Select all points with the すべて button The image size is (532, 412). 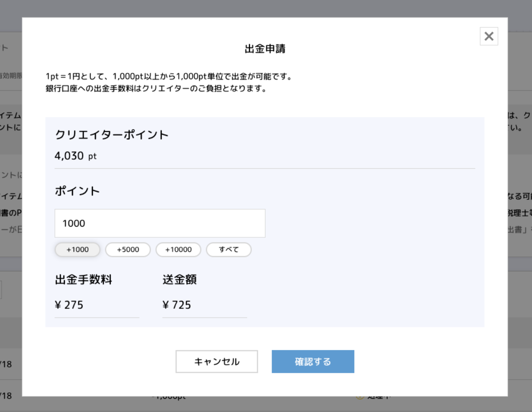[229, 250]
